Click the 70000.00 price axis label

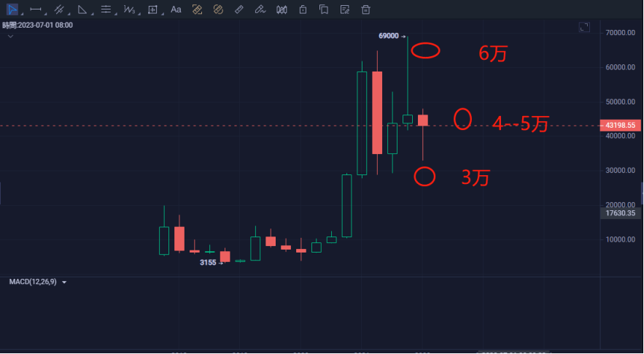620,33
